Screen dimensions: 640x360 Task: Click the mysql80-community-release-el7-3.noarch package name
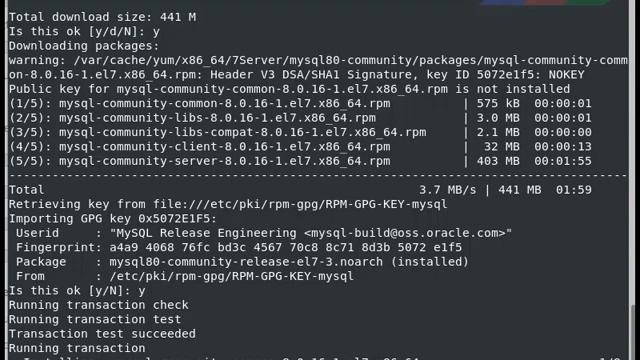point(246,262)
